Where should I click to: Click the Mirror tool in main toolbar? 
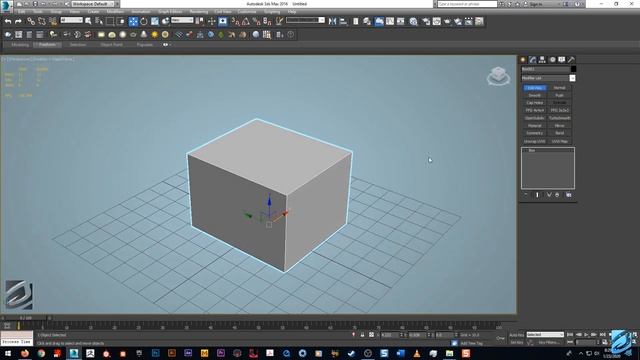332,21
